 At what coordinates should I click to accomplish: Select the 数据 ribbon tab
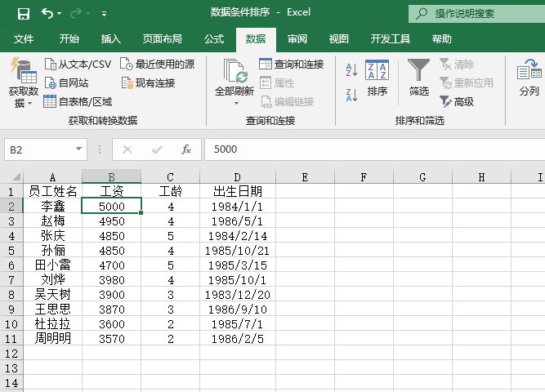pyautogui.click(x=256, y=39)
